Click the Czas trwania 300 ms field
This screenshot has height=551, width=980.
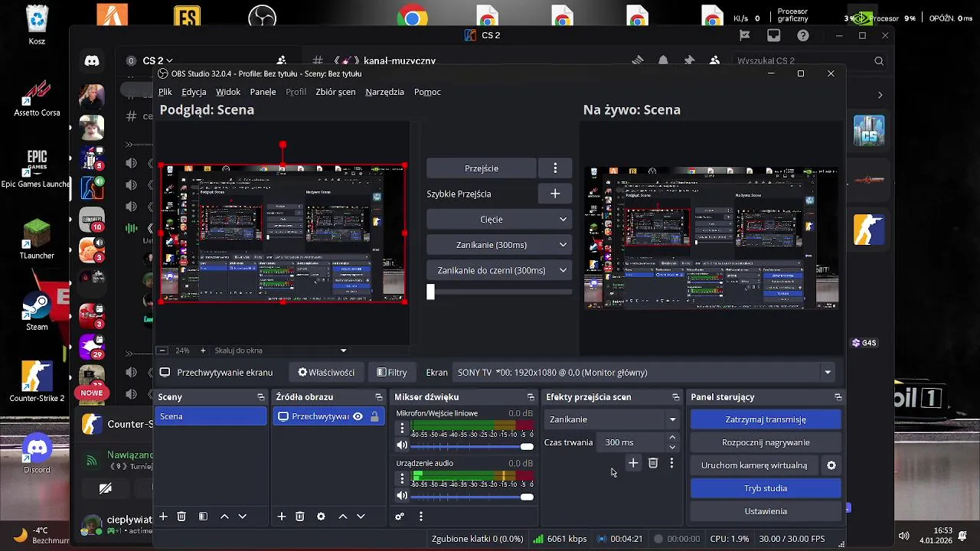point(633,442)
